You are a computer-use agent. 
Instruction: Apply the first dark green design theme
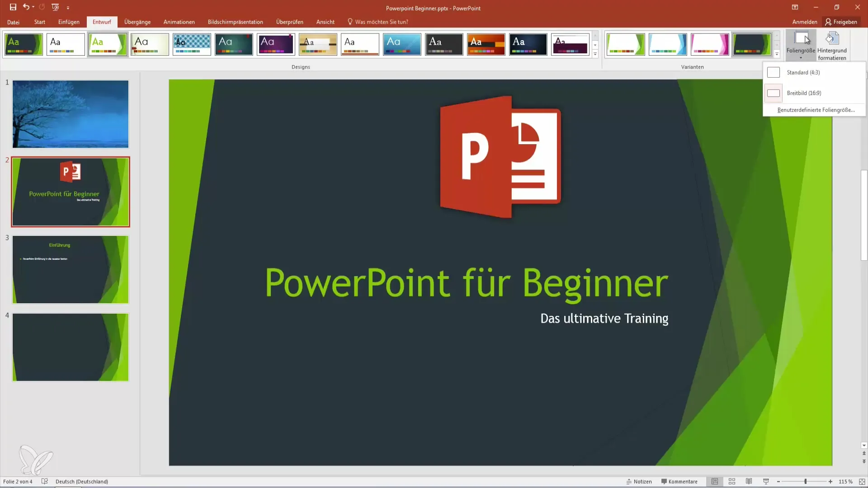coord(24,44)
